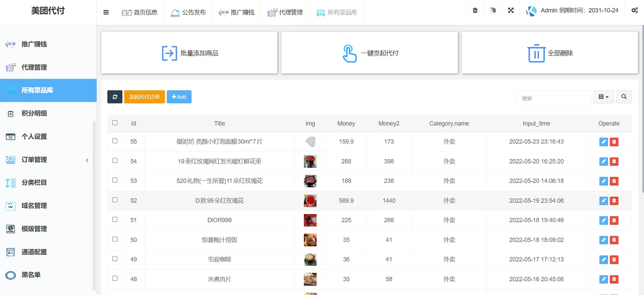
Task: Edit row 48 with the pencil icon
Action: (604, 279)
